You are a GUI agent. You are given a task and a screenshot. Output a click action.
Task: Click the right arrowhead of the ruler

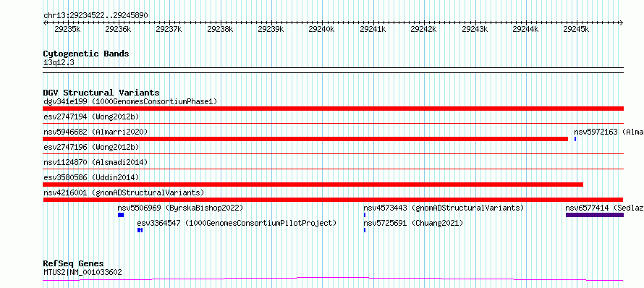pyautogui.click(x=622, y=22)
